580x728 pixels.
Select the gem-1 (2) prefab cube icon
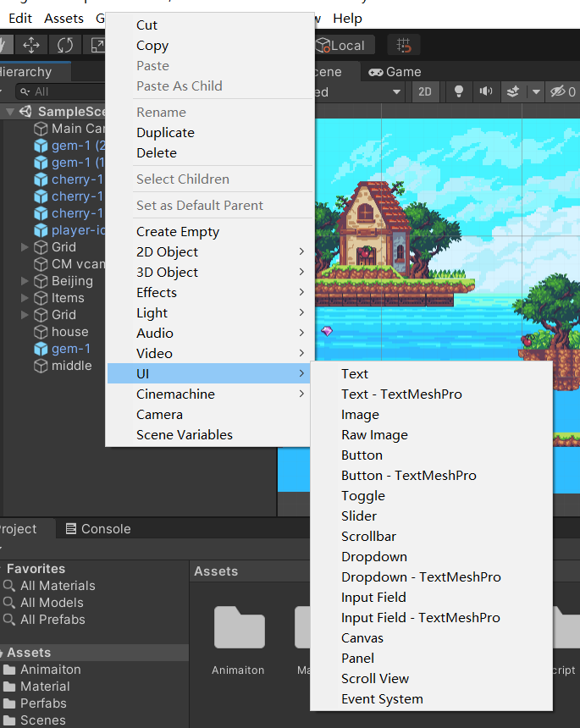pyautogui.click(x=41, y=146)
